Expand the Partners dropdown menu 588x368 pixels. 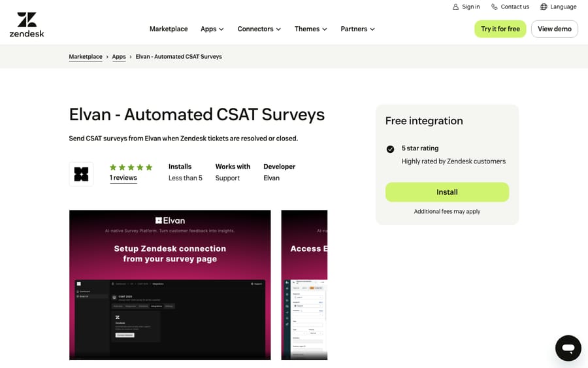pyautogui.click(x=358, y=29)
